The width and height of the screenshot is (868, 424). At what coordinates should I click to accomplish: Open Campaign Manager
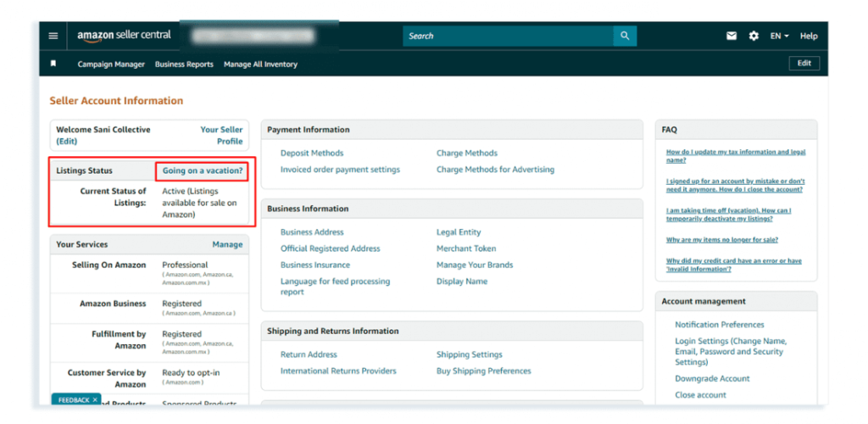coord(111,64)
